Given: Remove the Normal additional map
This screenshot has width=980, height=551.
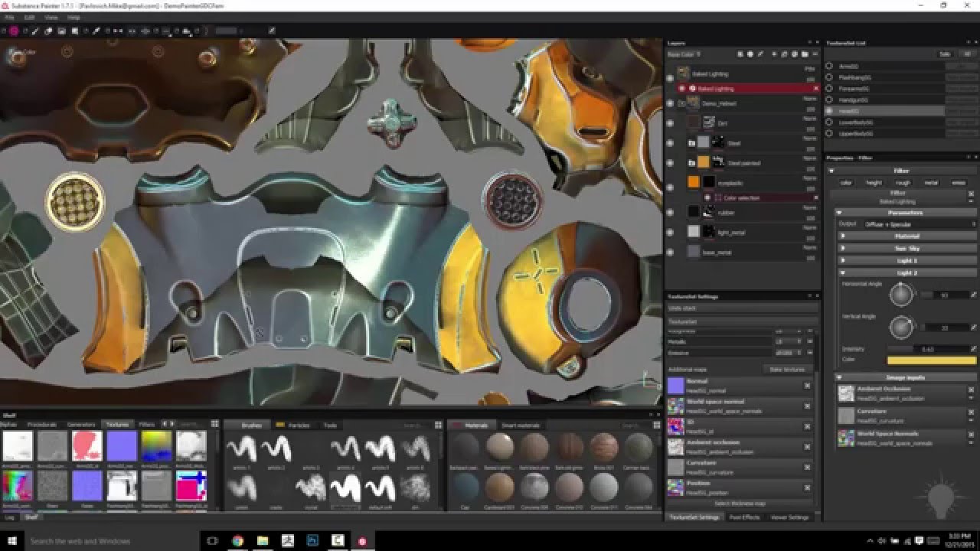Looking at the screenshot, I should tap(807, 386).
